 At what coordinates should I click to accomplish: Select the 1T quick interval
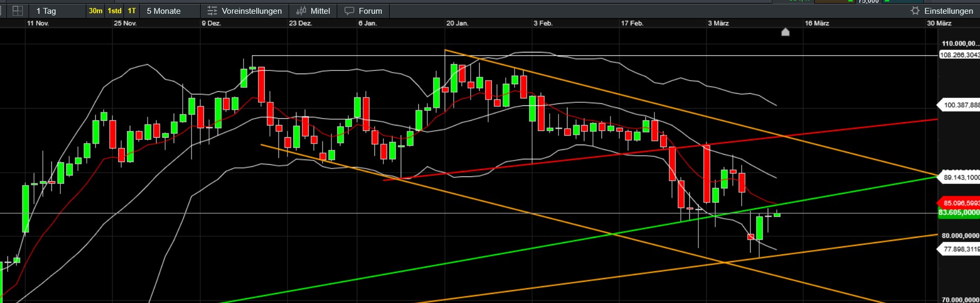click(132, 11)
